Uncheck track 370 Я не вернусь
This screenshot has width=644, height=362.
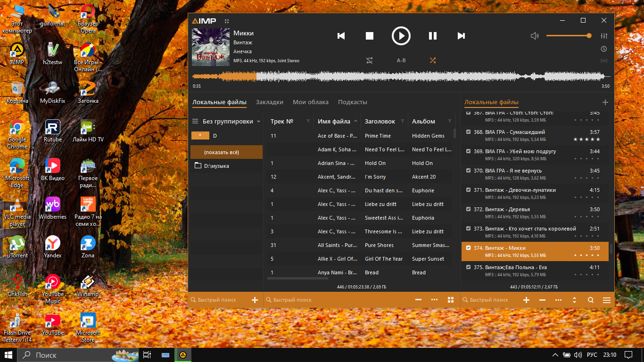click(468, 171)
